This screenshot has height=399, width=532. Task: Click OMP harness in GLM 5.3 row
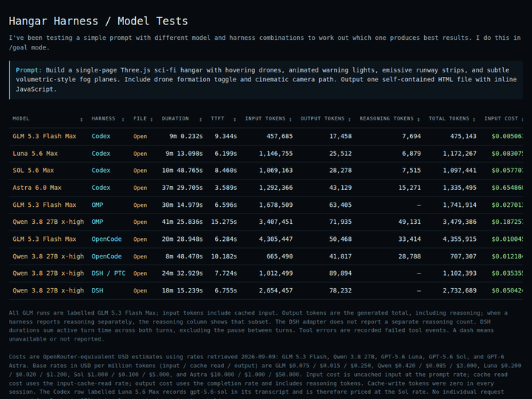click(x=98, y=205)
